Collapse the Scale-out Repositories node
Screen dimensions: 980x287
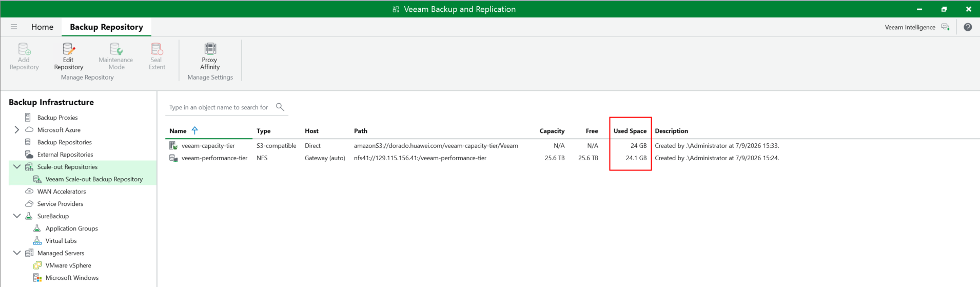[16, 167]
